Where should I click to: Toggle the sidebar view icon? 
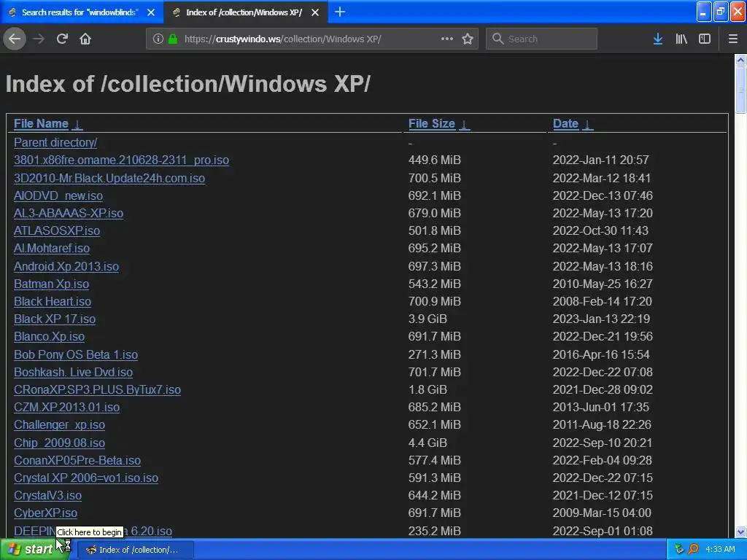click(705, 39)
